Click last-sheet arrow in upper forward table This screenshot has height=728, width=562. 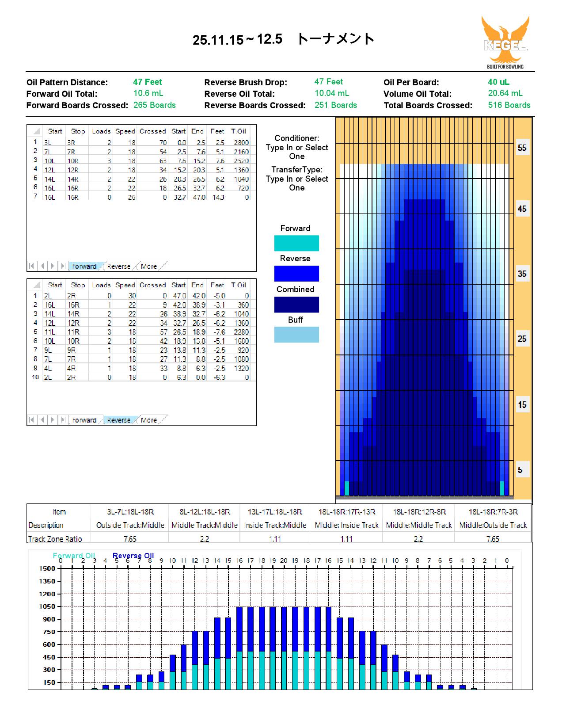coord(63,266)
